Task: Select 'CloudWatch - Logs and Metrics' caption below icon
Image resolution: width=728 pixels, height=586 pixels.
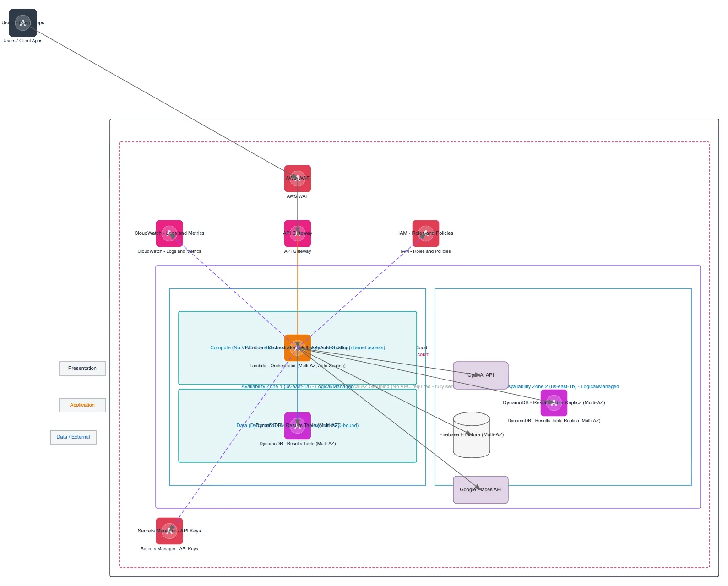Action: [169, 251]
